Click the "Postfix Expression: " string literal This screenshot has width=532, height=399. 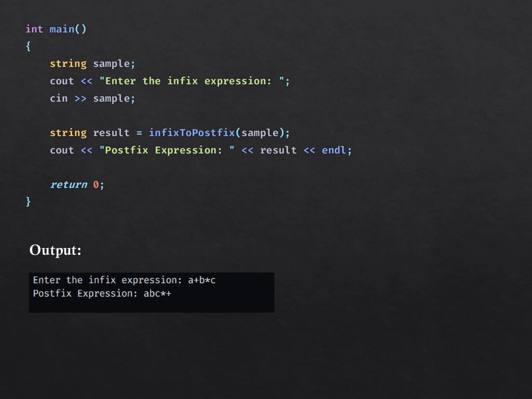[x=167, y=150]
